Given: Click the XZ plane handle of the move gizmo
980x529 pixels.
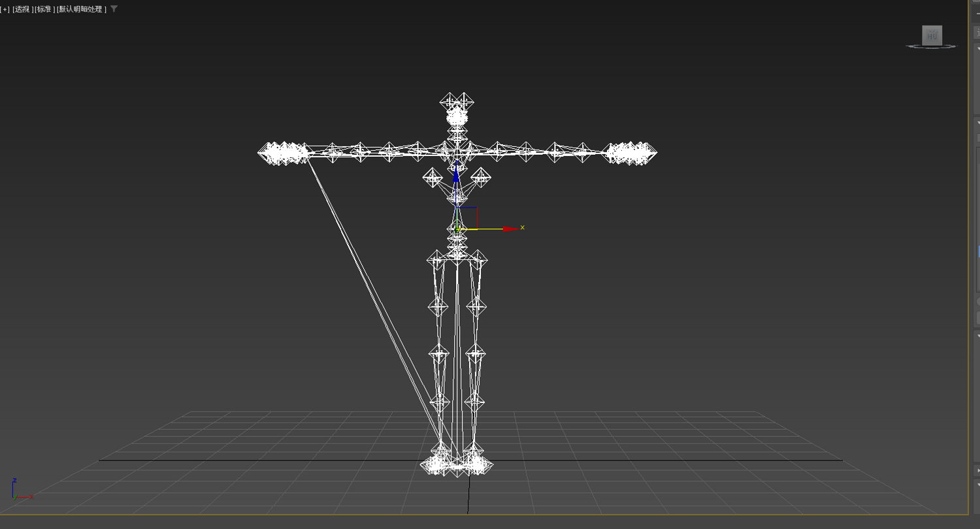Looking at the screenshot, I should 468,217.
